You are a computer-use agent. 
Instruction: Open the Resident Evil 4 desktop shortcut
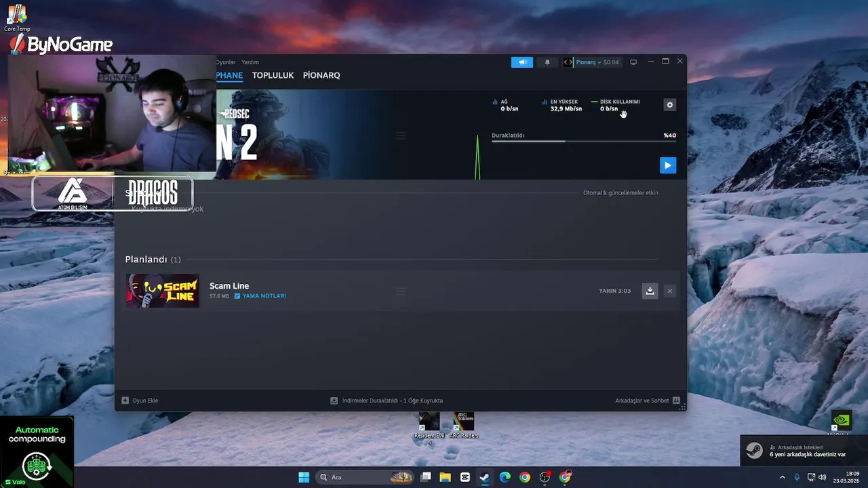pos(429,428)
